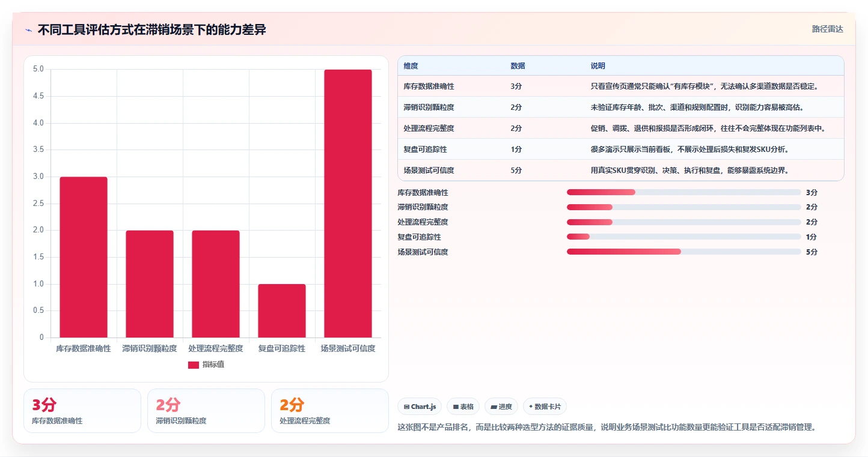Click the 说明 column header
This screenshot has height=457, width=868.
598,66
